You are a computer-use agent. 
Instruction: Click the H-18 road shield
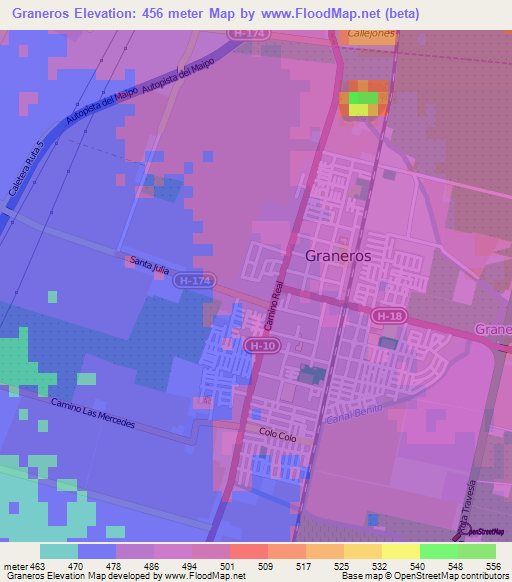pos(389,316)
